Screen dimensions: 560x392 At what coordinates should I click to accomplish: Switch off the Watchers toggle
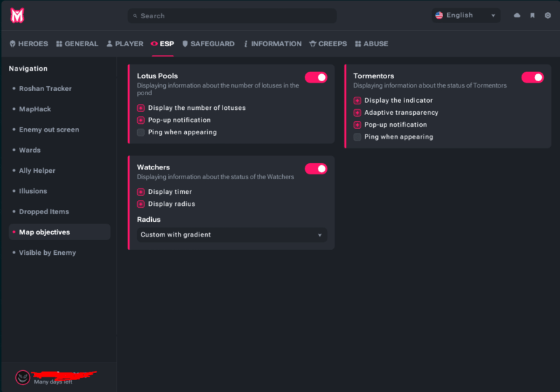click(x=316, y=169)
